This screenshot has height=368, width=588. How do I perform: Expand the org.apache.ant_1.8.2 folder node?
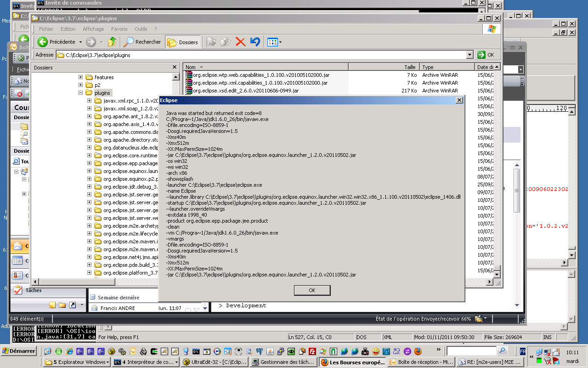[89, 116]
